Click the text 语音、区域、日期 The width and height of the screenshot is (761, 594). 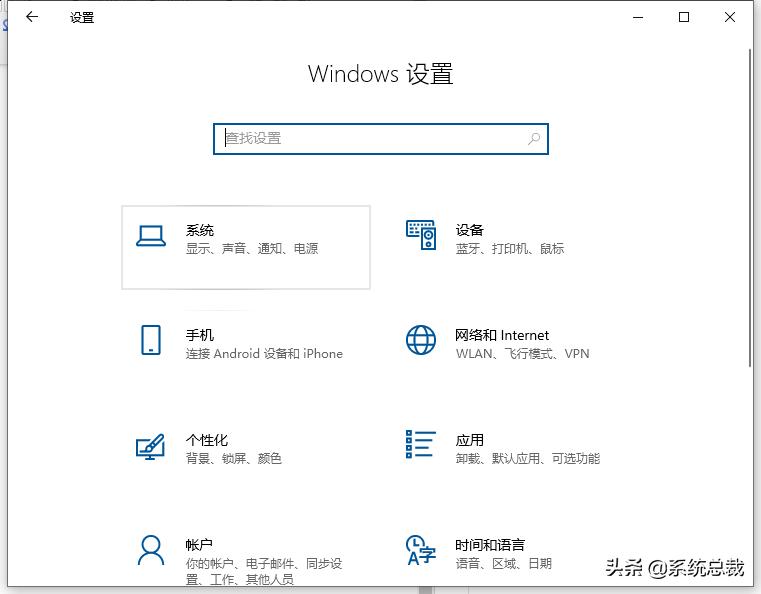pyautogui.click(x=504, y=563)
